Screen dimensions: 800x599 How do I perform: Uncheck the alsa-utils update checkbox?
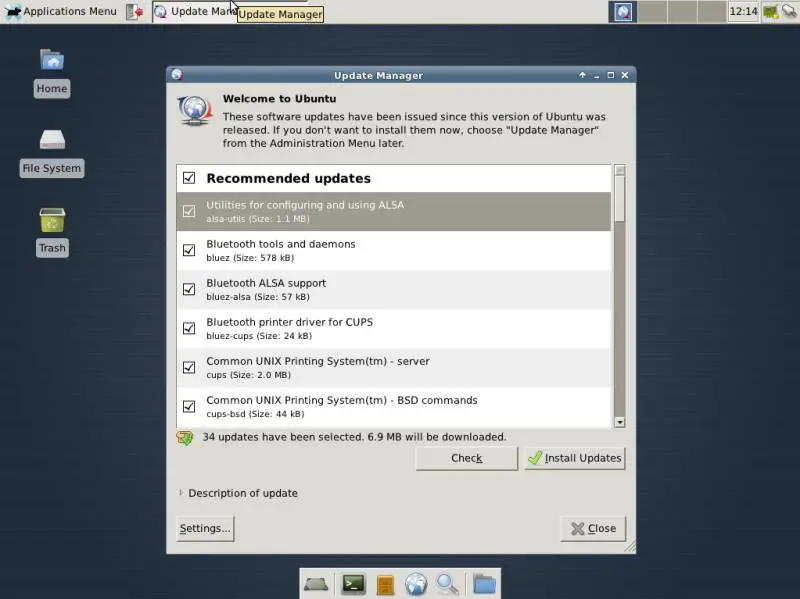tap(189, 211)
